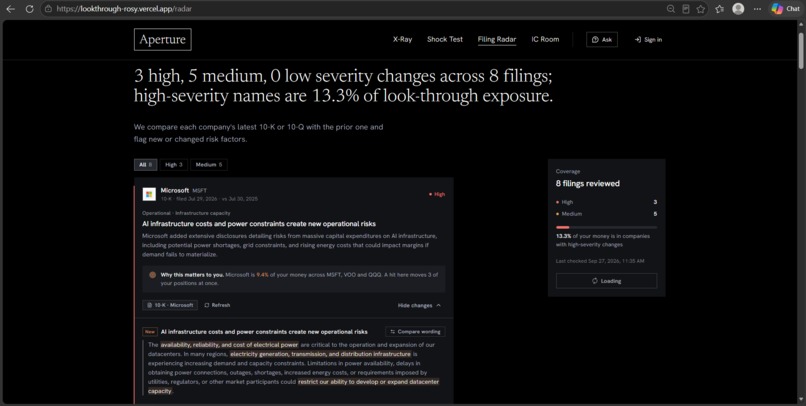Click the 'Operational · Infrastructure capacity' label
The image size is (806, 406).
(x=187, y=213)
